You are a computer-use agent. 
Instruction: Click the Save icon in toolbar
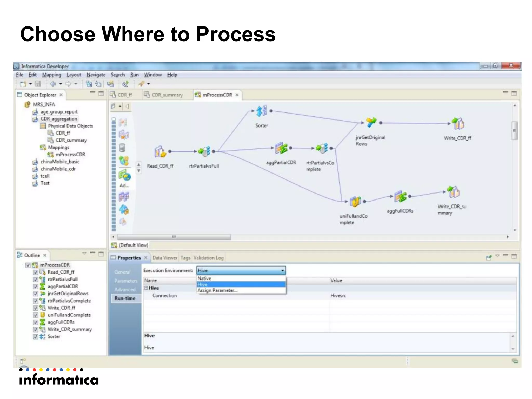pos(38,84)
